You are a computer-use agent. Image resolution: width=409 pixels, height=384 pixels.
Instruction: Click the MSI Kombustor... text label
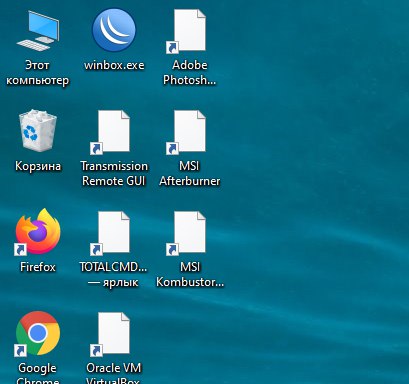click(x=190, y=274)
